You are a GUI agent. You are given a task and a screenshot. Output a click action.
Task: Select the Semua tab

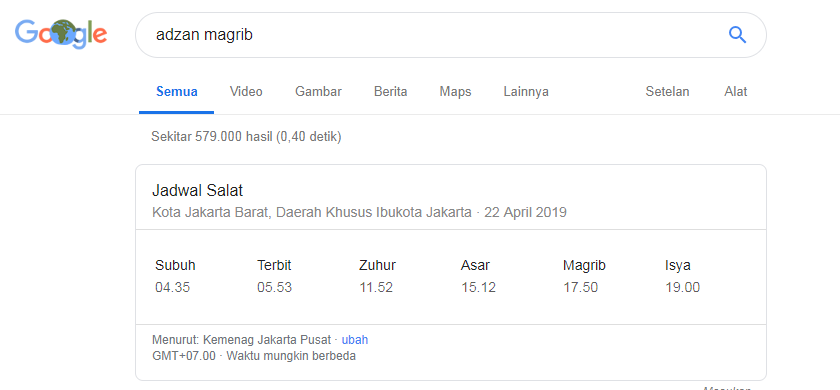coord(177,92)
